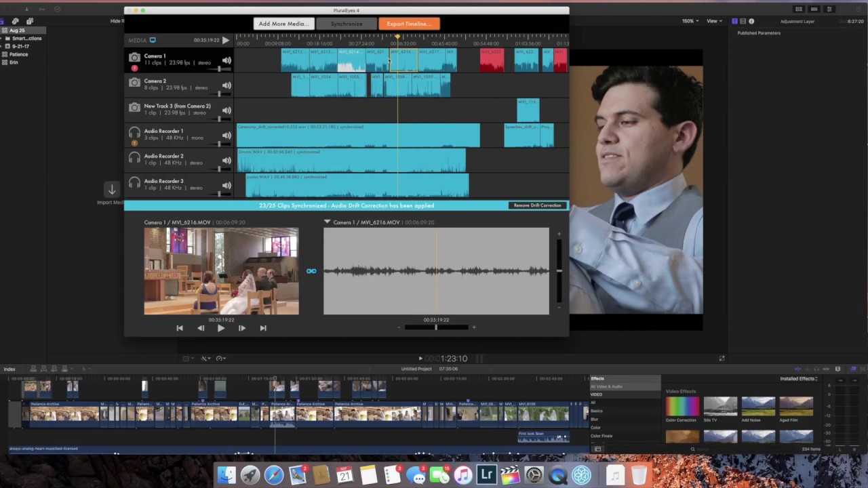Click the Index button in timeline
This screenshot has height=488, width=868.
[9, 369]
